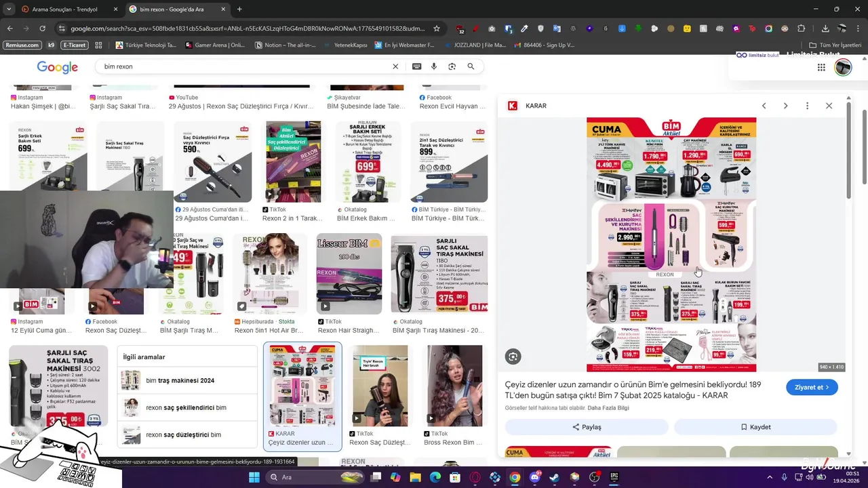Open the YetenekKapısı bookmark

[x=346, y=45]
